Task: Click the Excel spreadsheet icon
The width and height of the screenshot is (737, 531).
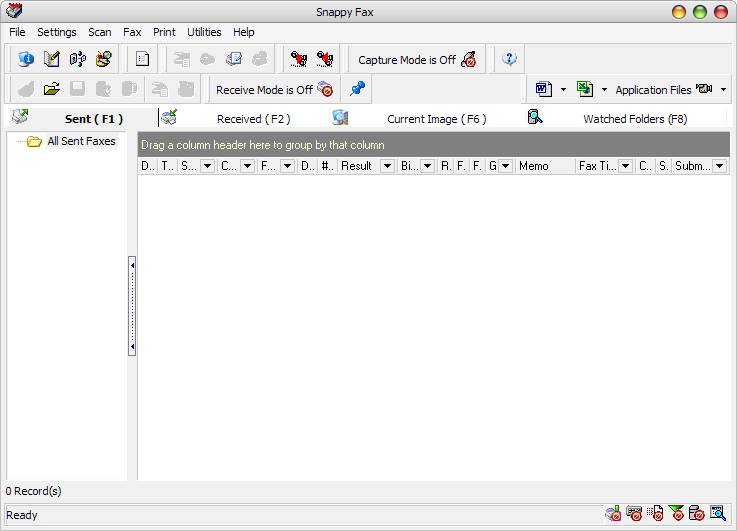Action: coord(585,89)
